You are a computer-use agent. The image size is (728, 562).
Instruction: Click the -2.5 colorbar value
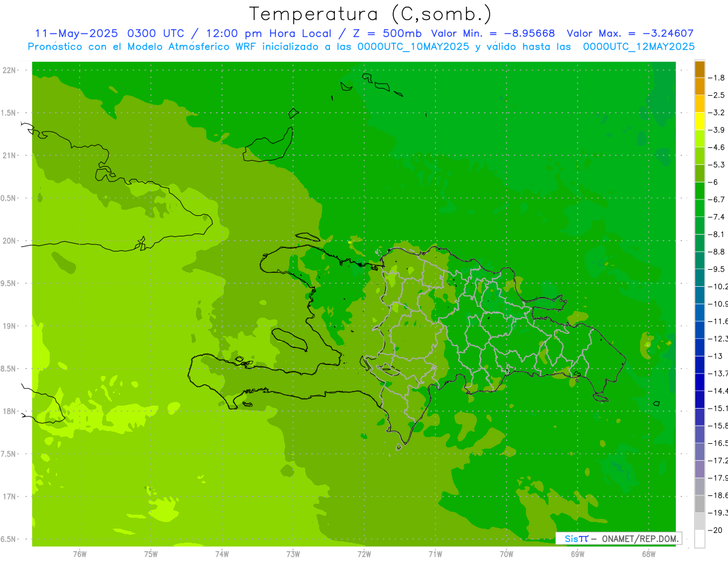pos(717,95)
